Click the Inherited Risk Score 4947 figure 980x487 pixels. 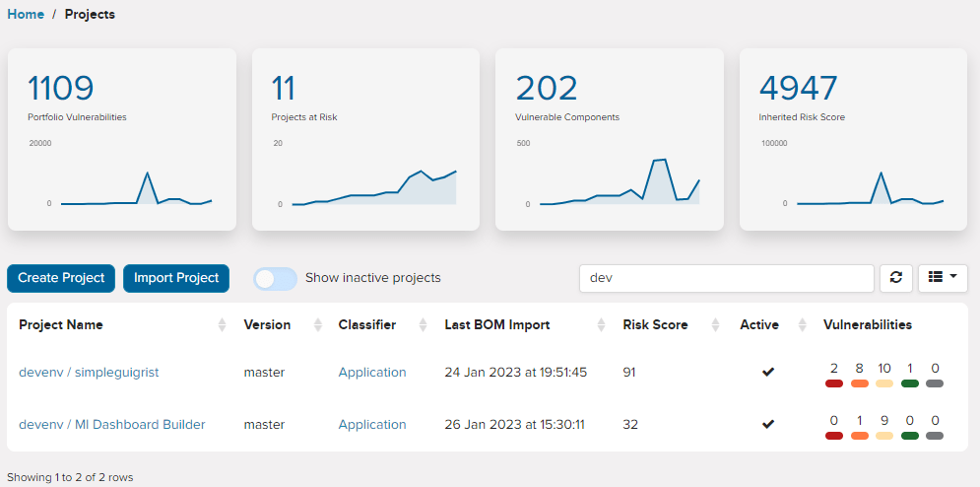798,88
